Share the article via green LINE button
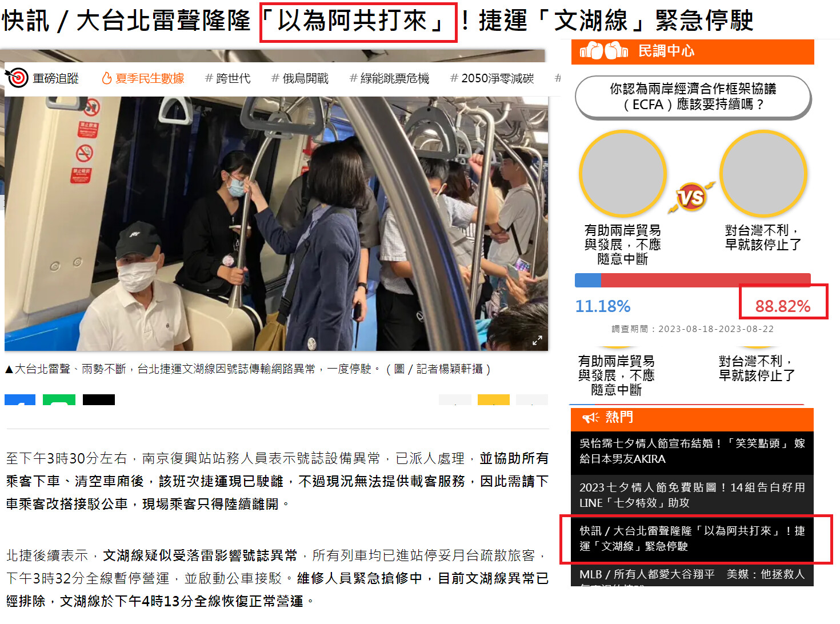840x624 pixels. pos(59,399)
